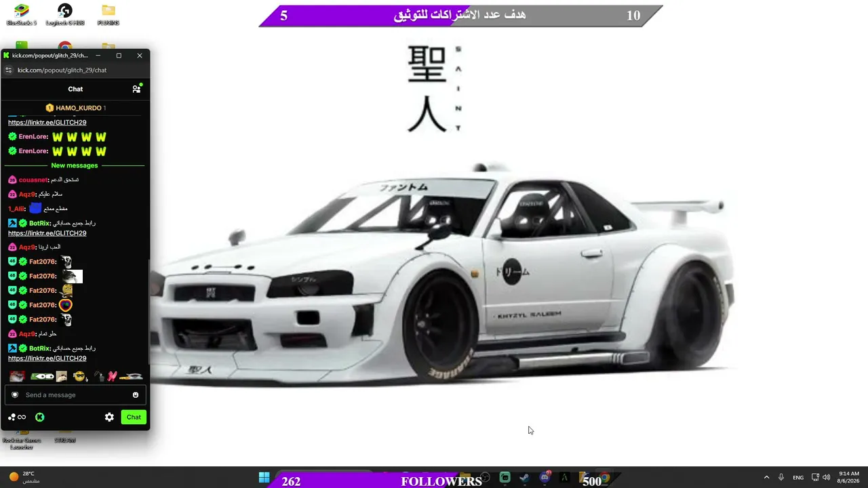Open Discord from the taskbar
The image size is (868, 488).
click(545, 478)
